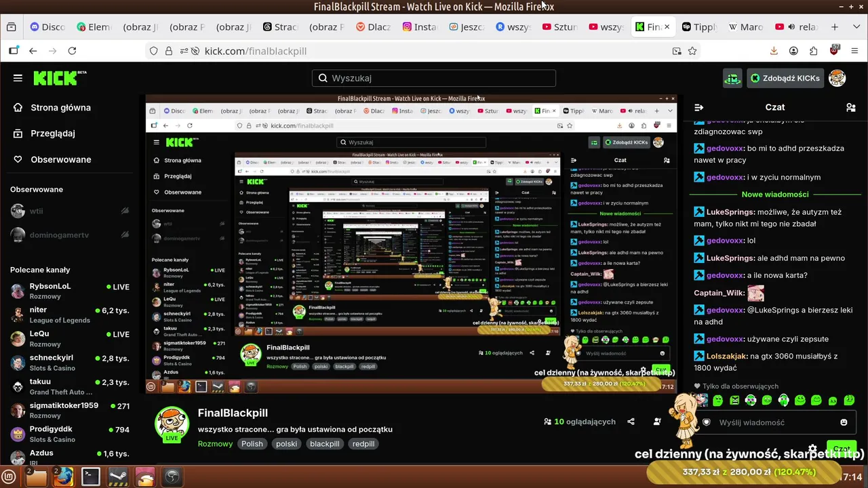
Task: Click the Wyślij wiadomość chat input
Action: 774,422
